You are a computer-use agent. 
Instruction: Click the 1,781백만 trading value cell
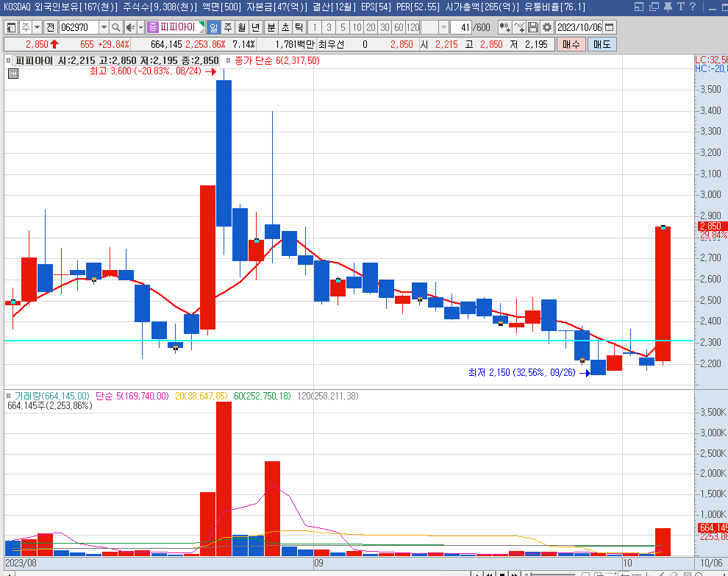pos(295,45)
